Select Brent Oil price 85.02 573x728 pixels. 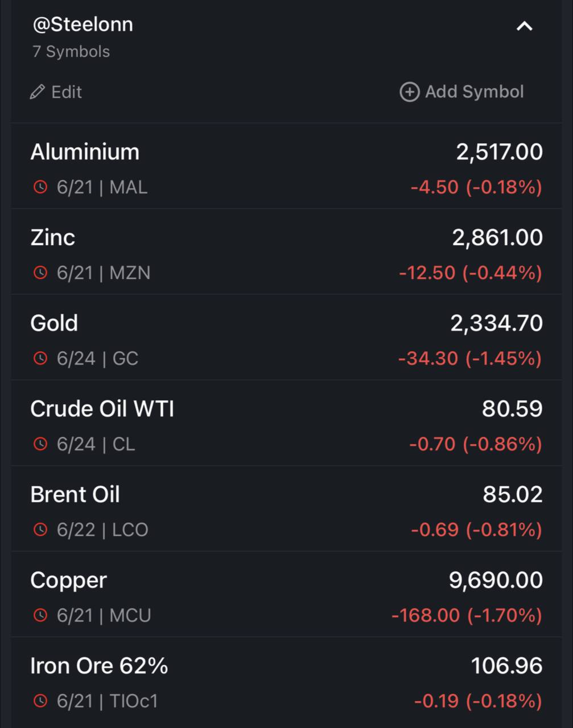(513, 494)
